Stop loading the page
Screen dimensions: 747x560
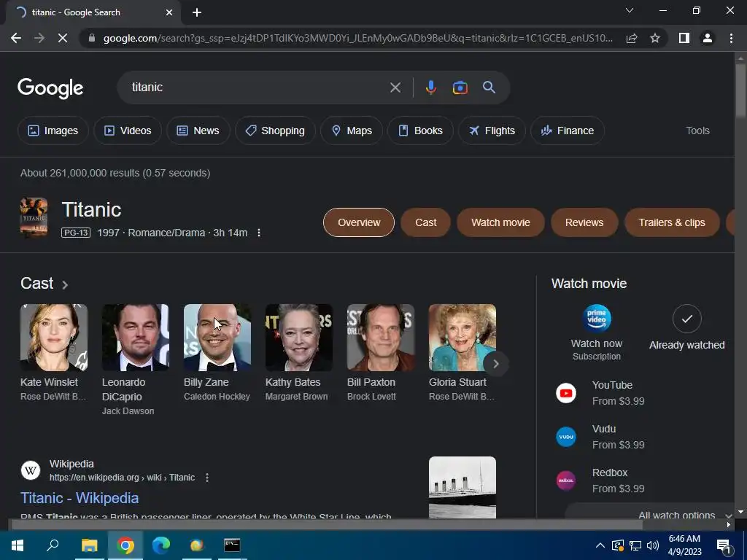pyautogui.click(x=63, y=38)
